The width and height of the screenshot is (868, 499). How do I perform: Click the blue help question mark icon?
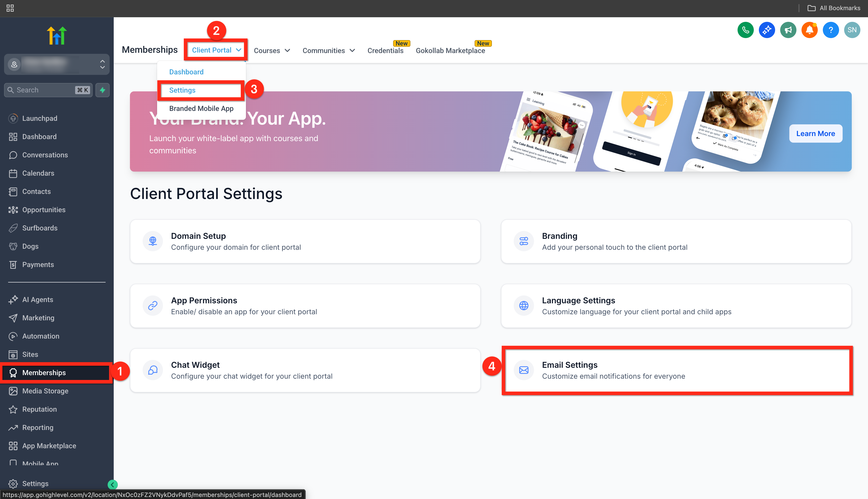[x=831, y=30]
